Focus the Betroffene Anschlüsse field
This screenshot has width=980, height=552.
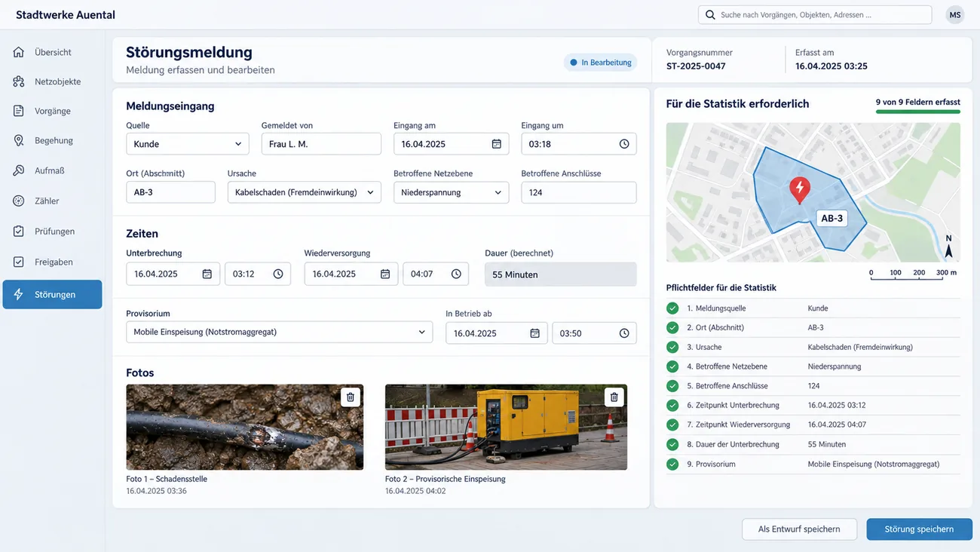pyautogui.click(x=579, y=192)
